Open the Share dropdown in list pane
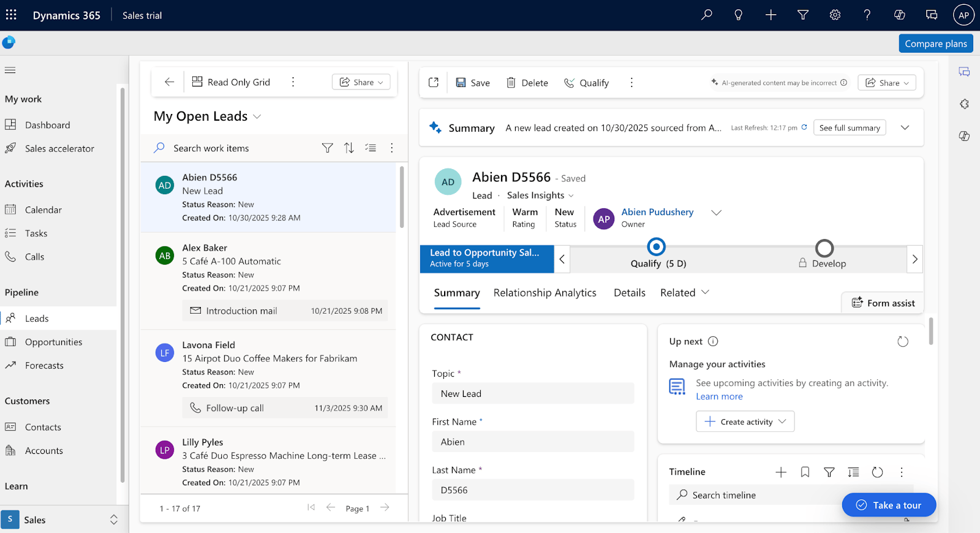The image size is (980, 533). tap(361, 82)
